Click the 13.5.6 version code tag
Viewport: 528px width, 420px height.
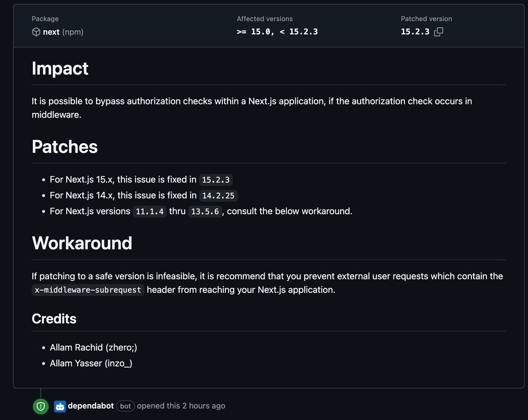(x=205, y=212)
